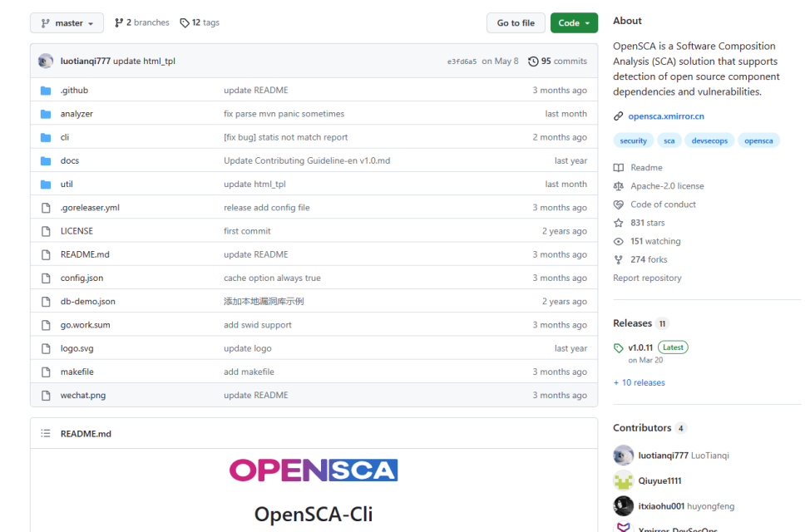The height and width of the screenshot is (532, 805).
Task: Open the README outline list icon
Action: pyautogui.click(x=46, y=434)
